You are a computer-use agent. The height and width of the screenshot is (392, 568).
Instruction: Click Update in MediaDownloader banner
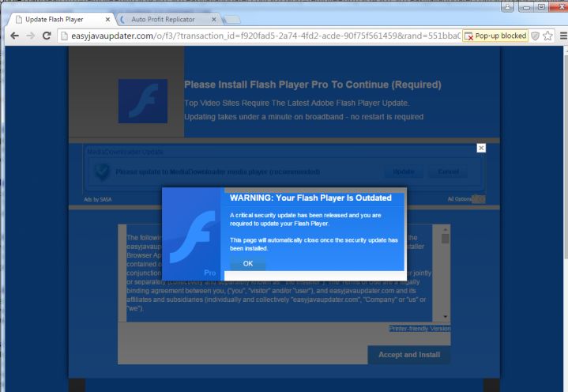tap(404, 171)
